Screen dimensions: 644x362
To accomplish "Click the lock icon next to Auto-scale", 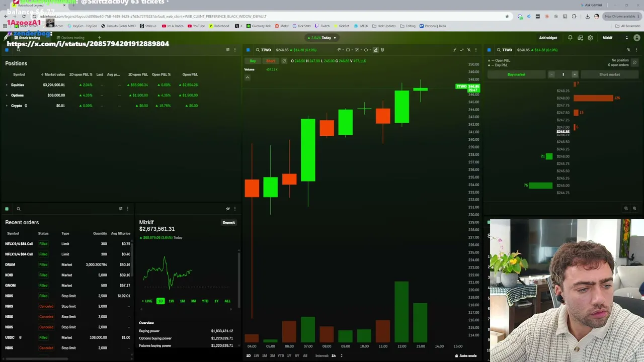I will (456, 355).
